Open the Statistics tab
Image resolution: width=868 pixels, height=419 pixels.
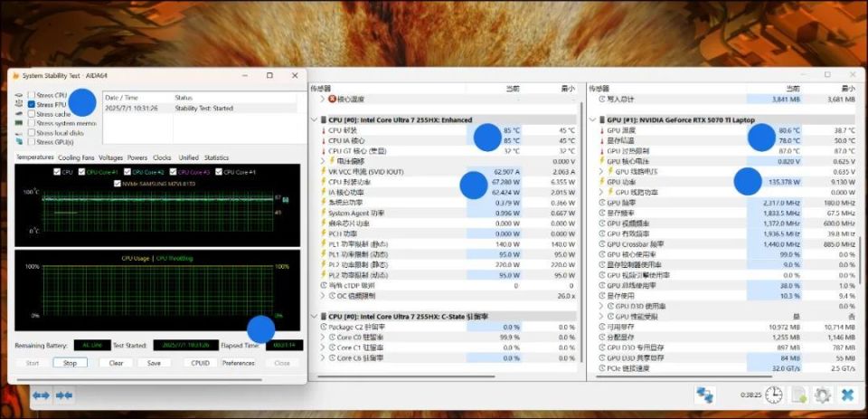click(216, 157)
